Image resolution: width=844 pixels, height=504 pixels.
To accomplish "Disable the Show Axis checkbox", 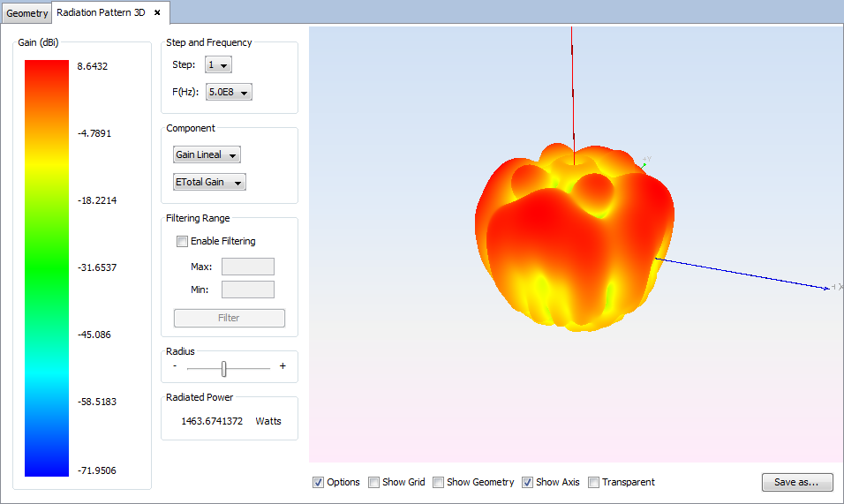I will (x=527, y=483).
